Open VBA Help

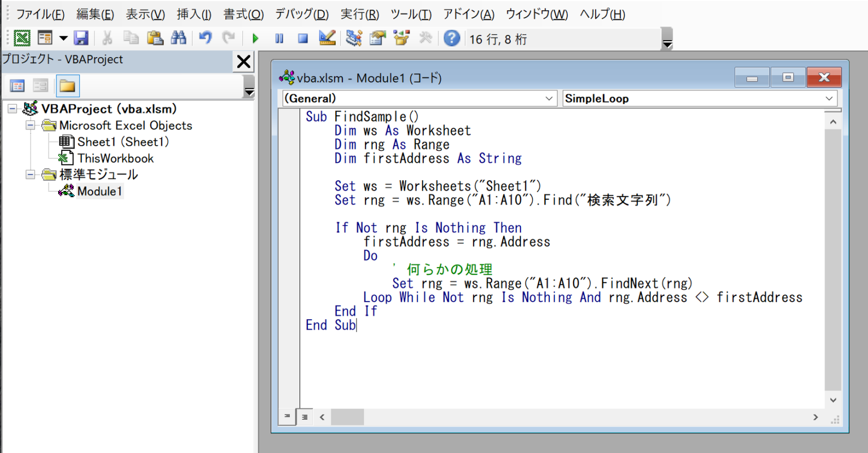click(x=452, y=38)
